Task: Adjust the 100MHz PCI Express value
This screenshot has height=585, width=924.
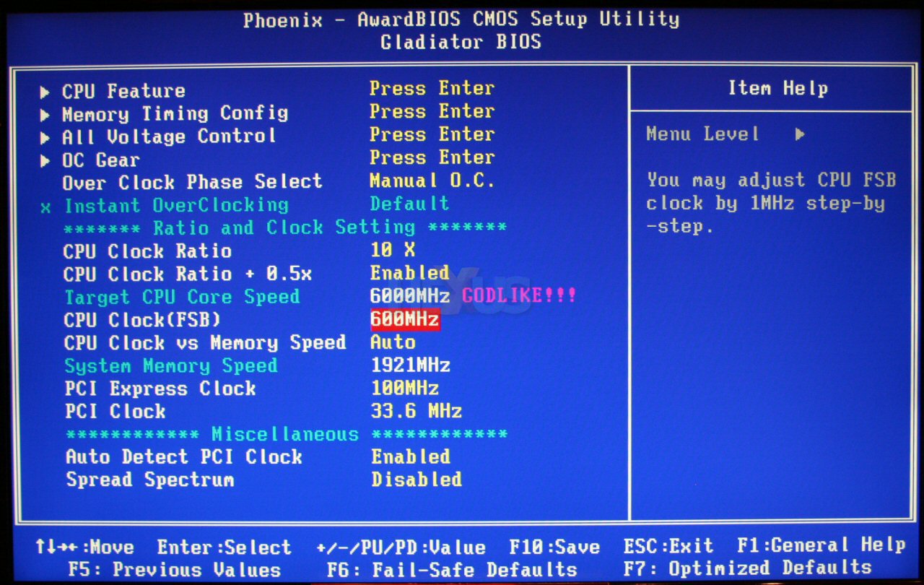Action: pyautogui.click(x=405, y=389)
